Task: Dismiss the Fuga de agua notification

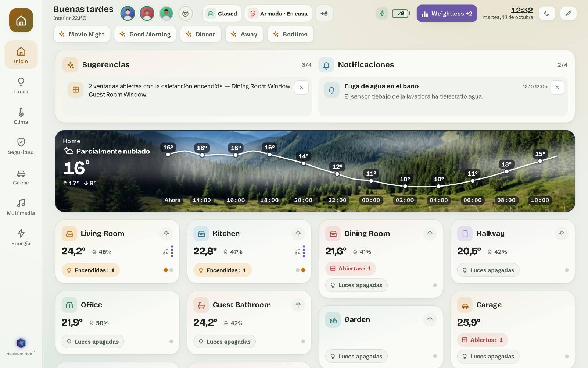Action: (x=557, y=88)
